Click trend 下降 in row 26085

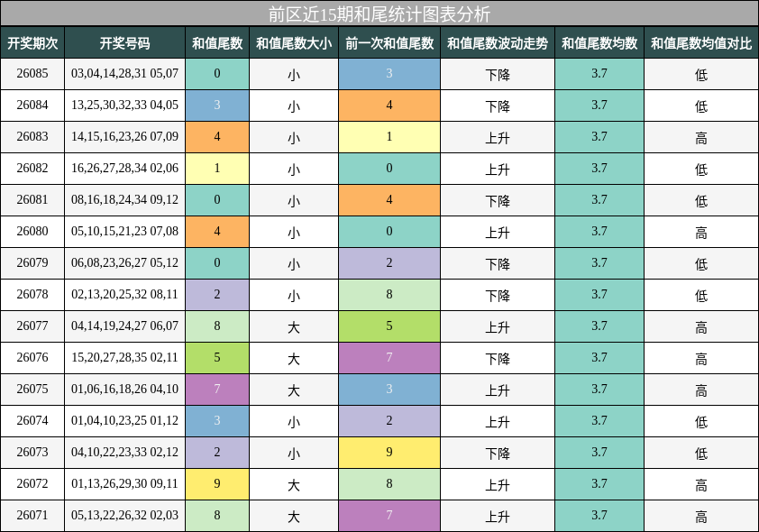pos(498,75)
